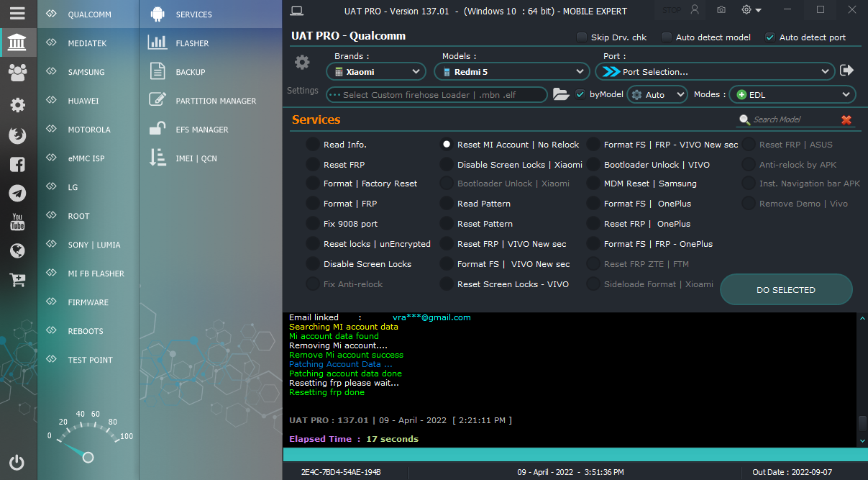
Task: Open the sidebar gear settings icon
Action: 17,105
